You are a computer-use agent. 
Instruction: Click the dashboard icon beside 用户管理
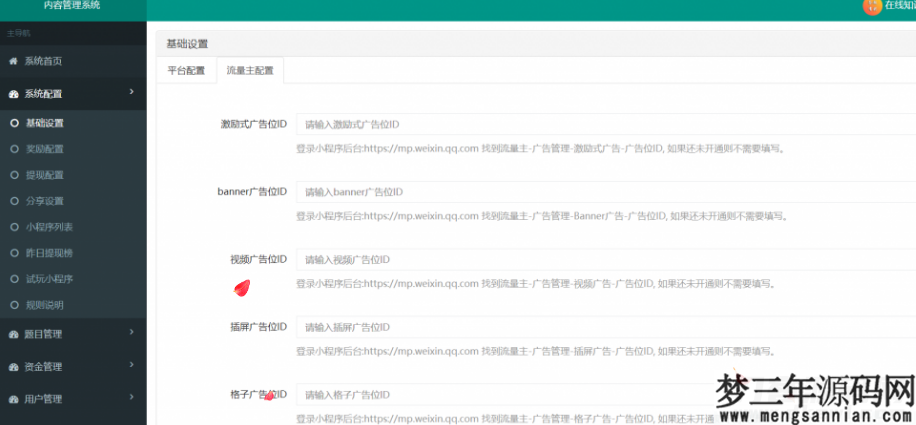[x=13, y=400]
